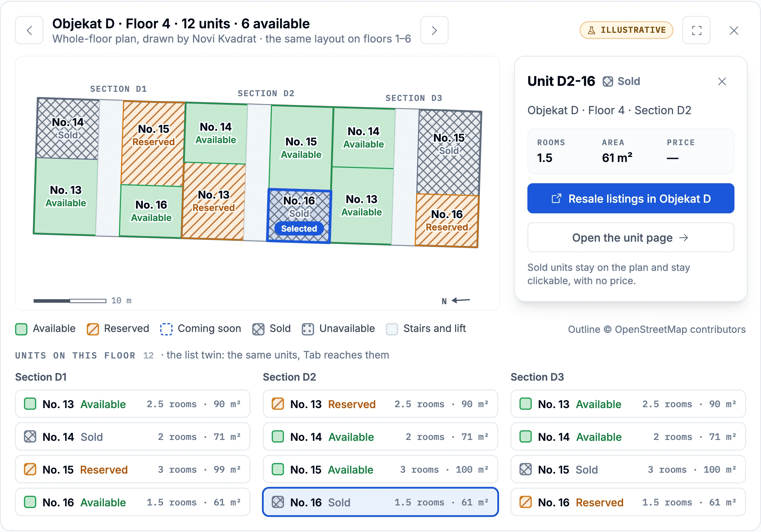Select Section D3 unit No. 14 Available on plan
761x532 pixels.
pos(363,138)
